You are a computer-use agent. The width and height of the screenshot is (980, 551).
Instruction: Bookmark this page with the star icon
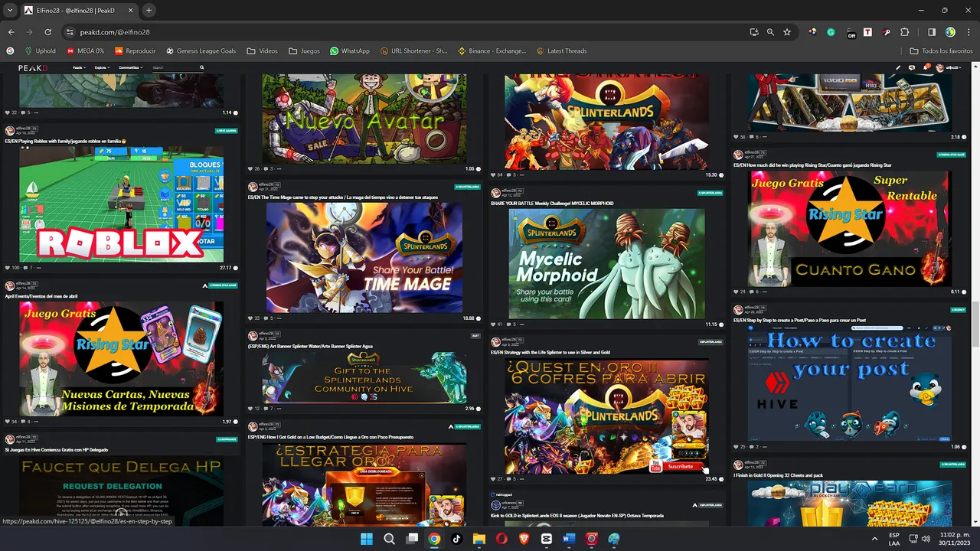pyautogui.click(x=786, y=32)
